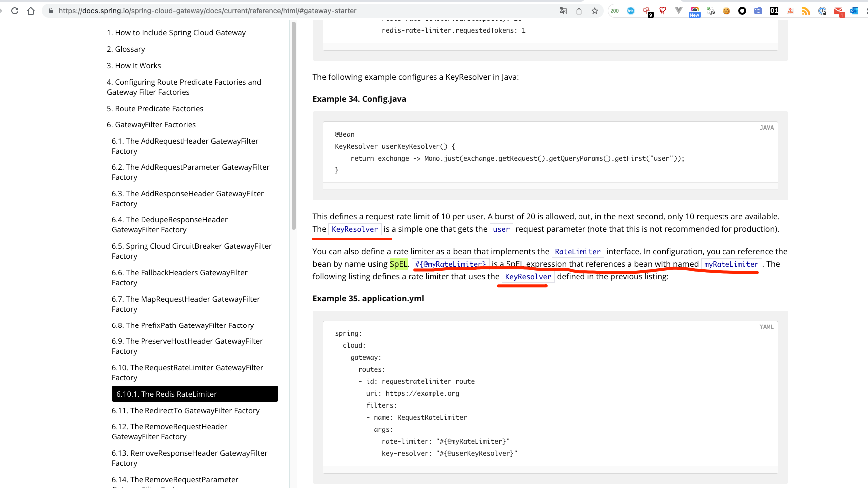The height and width of the screenshot is (488, 868).
Task: Select '6.3. The AddResponseHeader GatewayFilter Factory'
Action: tap(187, 199)
